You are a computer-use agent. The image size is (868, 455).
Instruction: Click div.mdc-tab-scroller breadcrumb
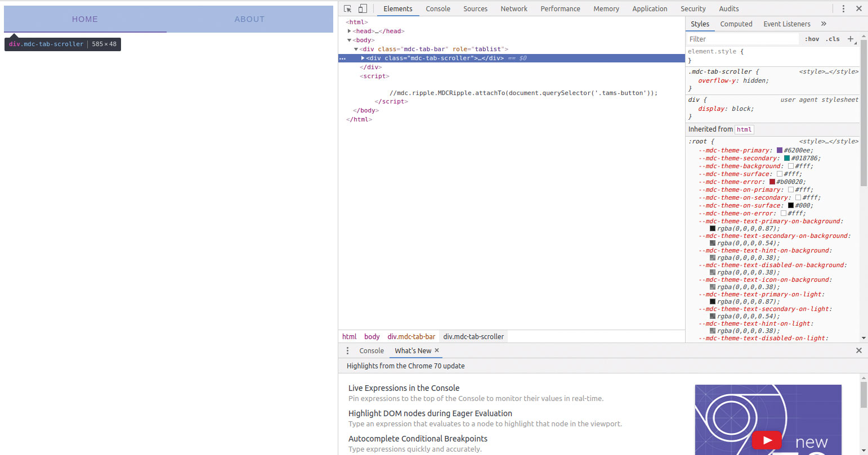tap(473, 336)
